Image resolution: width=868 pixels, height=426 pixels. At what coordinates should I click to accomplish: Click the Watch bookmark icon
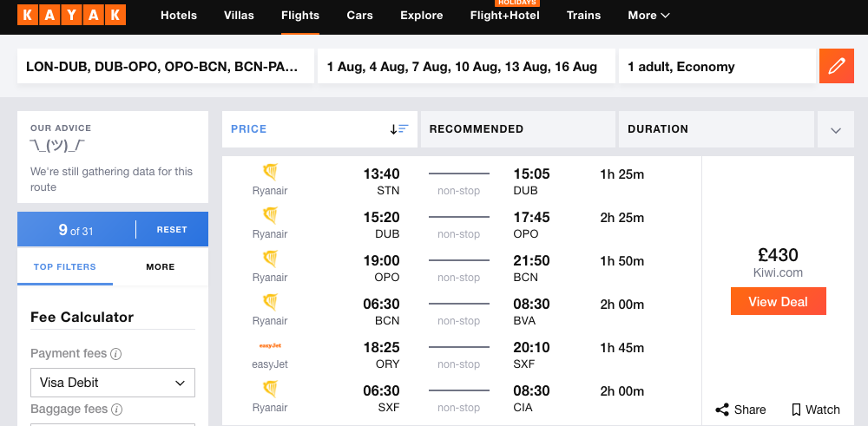pyautogui.click(x=796, y=410)
